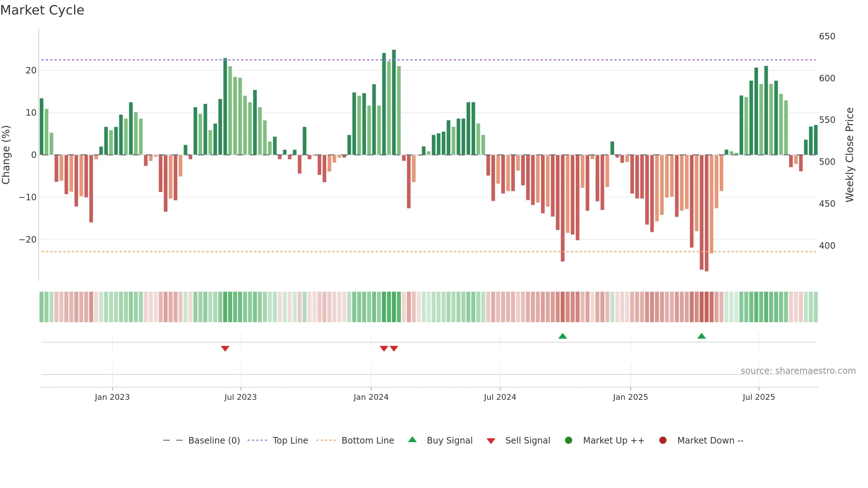Click the Sell Signal legend entry
The height and width of the screenshot is (488, 868).
click(x=518, y=440)
